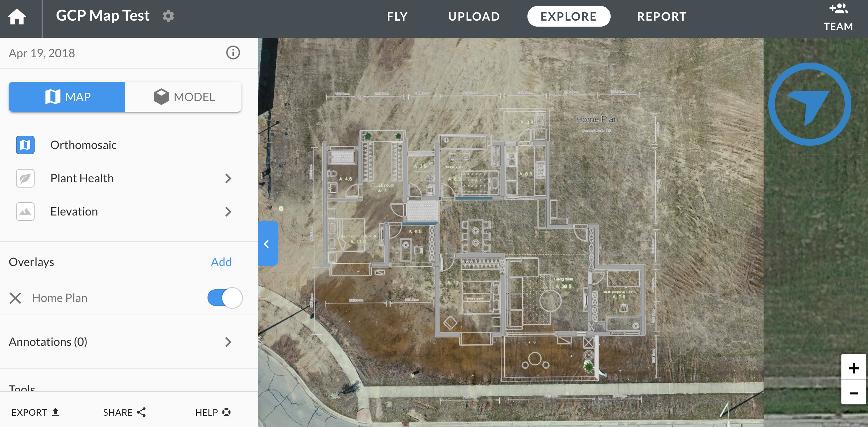The image size is (868, 427).
Task: Switch to MAP view
Action: pyautogui.click(x=67, y=97)
